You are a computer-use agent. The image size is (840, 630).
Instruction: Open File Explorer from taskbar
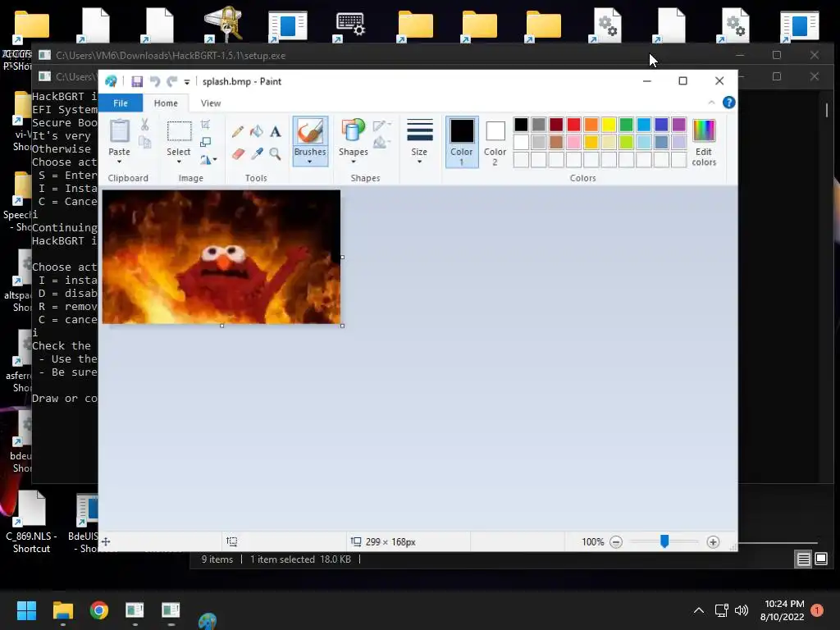click(x=62, y=610)
